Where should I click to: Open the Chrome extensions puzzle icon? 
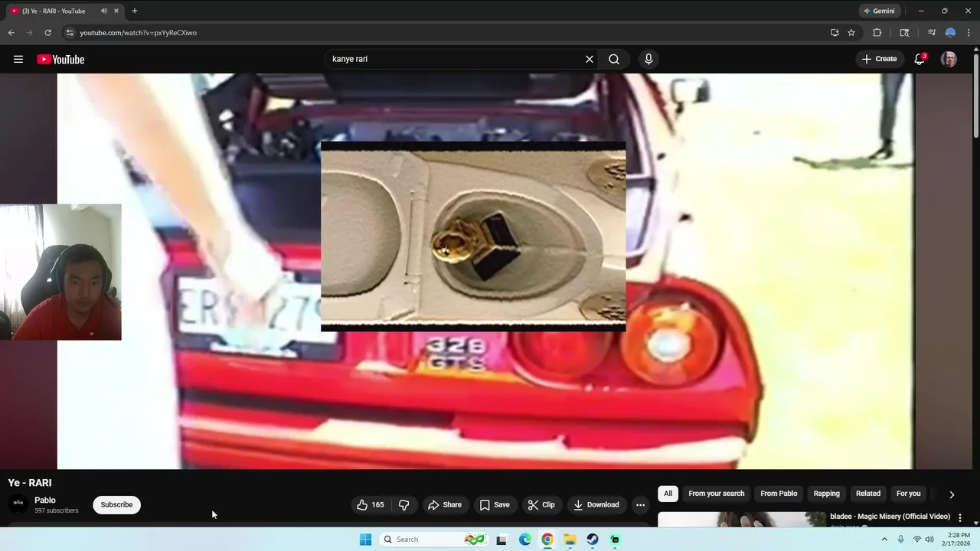(x=877, y=33)
